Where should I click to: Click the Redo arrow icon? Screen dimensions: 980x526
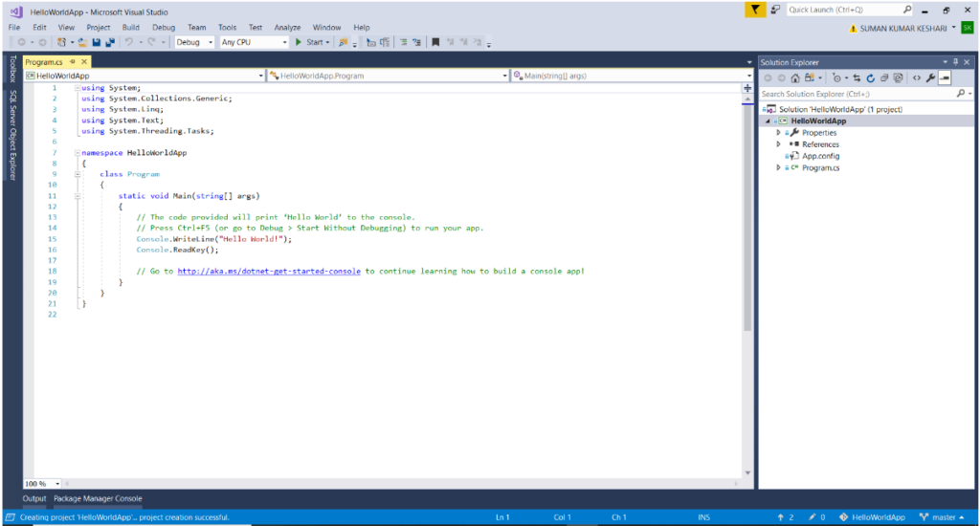point(152,42)
